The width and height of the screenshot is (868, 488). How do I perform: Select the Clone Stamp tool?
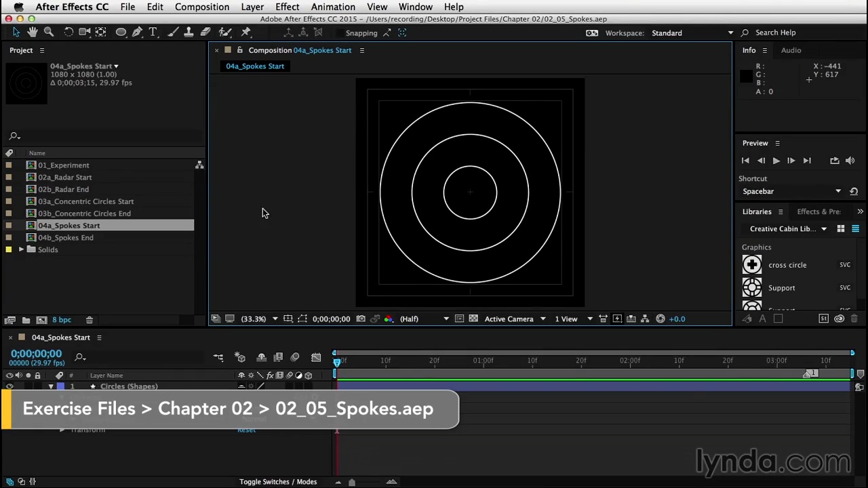pos(189,33)
